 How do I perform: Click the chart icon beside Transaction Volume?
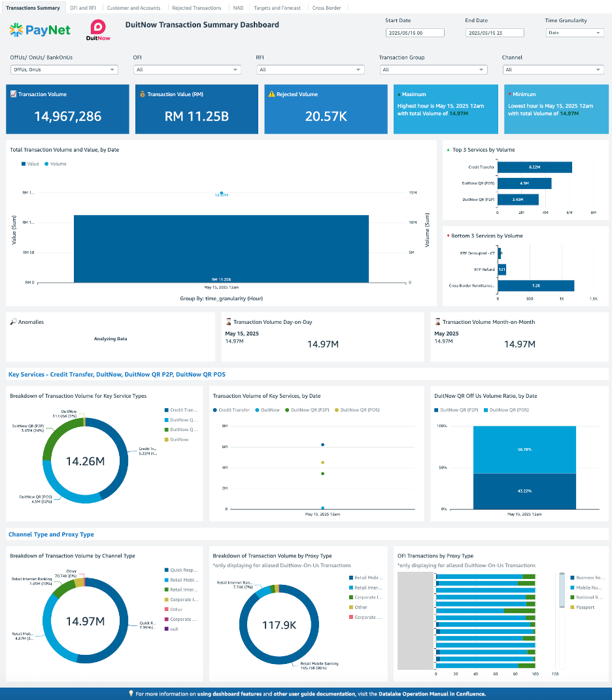[x=14, y=94]
